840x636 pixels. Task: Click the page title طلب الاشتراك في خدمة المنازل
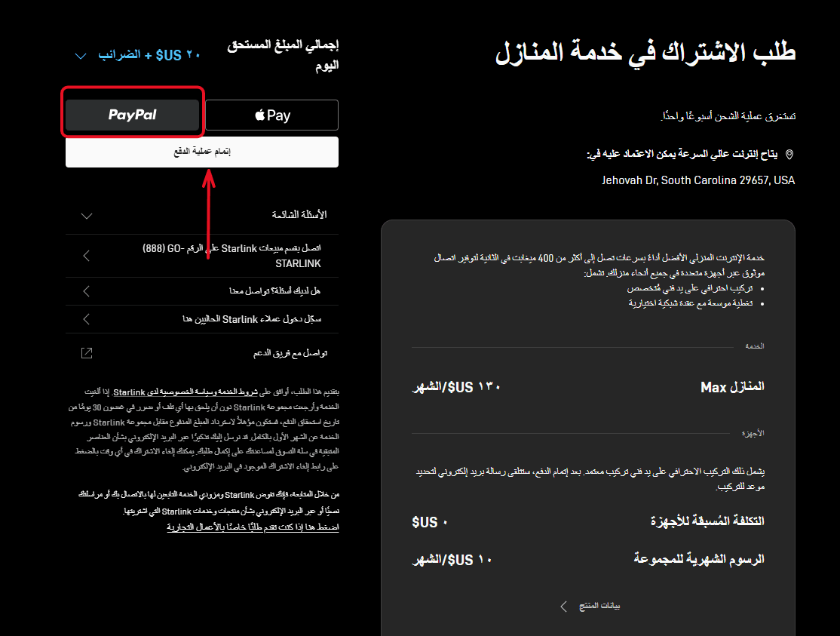(645, 52)
